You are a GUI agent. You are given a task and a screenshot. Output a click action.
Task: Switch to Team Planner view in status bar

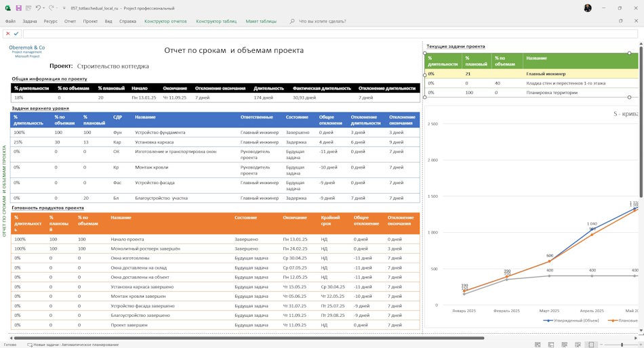coord(564,345)
